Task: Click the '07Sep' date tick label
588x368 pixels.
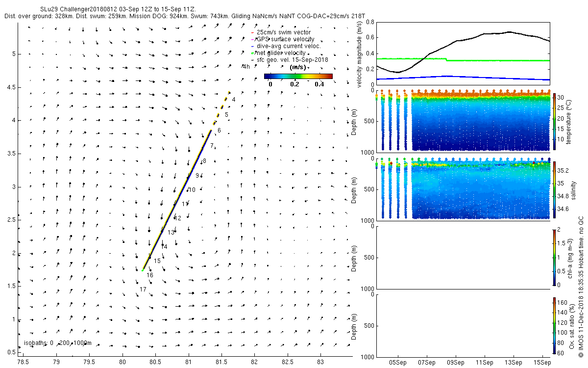Action: 427,363
